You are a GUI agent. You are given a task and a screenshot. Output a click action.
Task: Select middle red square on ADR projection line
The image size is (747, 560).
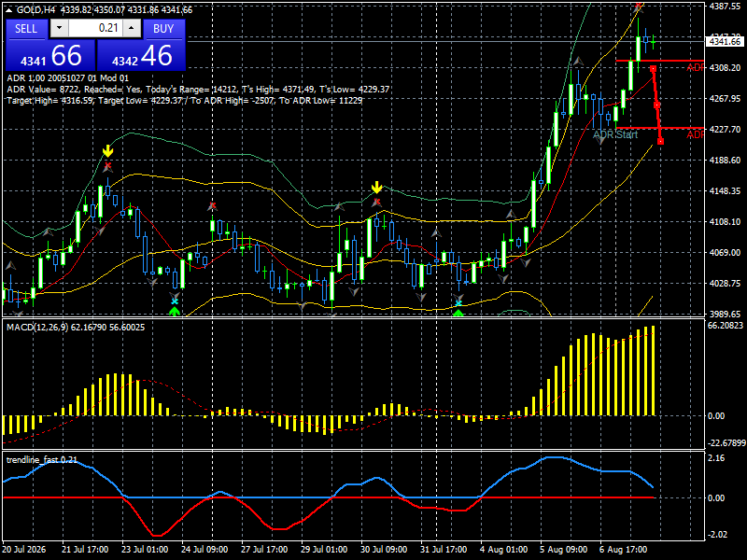point(657,105)
